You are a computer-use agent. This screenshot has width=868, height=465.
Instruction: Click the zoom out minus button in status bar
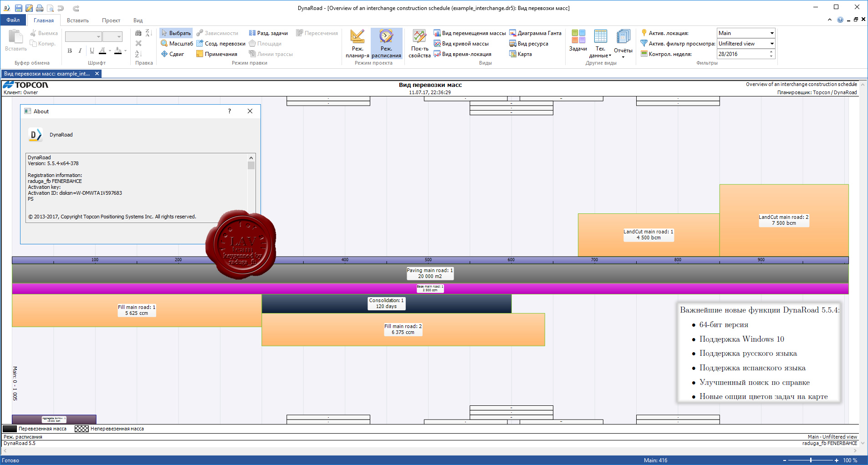(x=784, y=460)
